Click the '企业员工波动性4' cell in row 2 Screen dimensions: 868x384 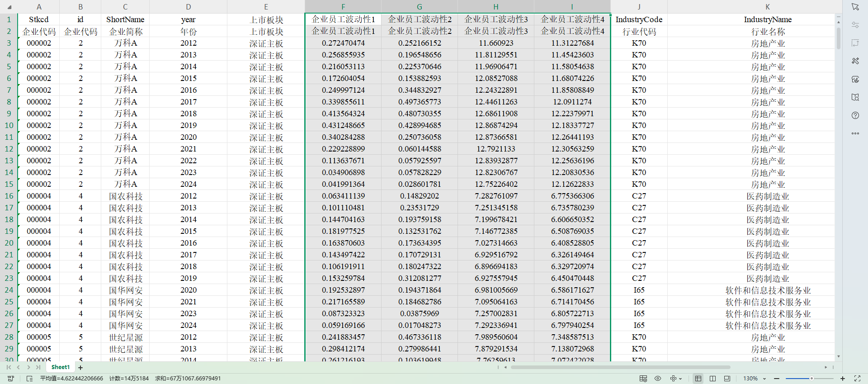coord(572,31)
